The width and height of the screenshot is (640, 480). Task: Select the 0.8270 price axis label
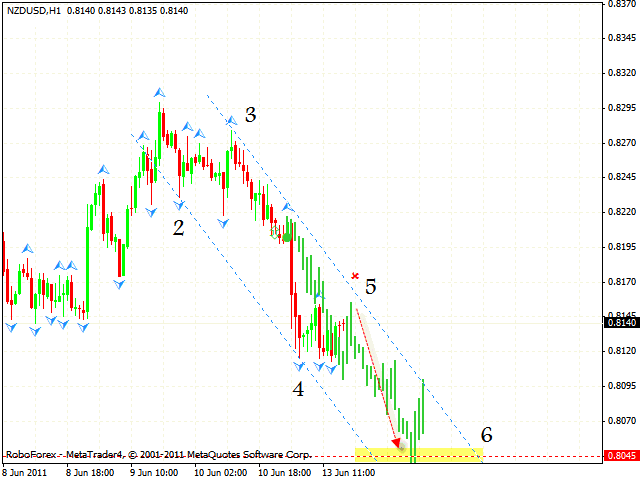622,142
